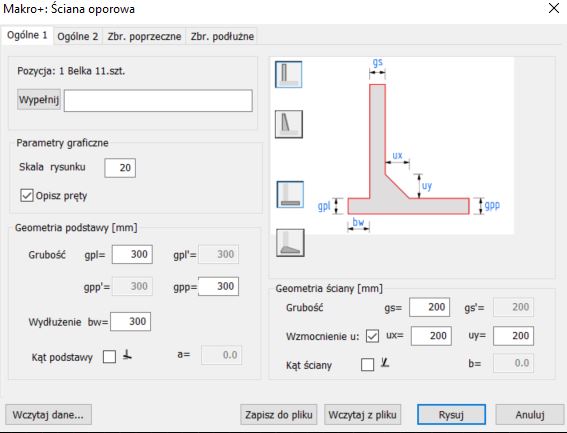Click the gs wall thickness field

429,307
